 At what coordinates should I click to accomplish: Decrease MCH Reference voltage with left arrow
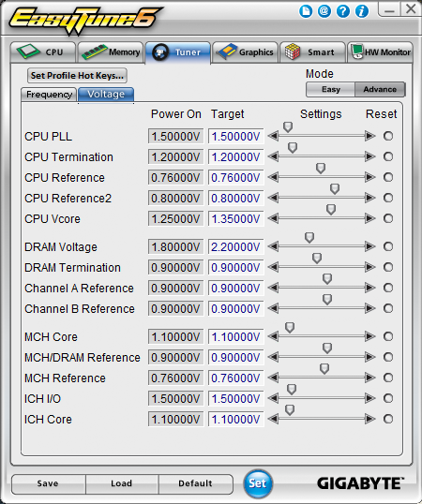(x=274, y=378)
